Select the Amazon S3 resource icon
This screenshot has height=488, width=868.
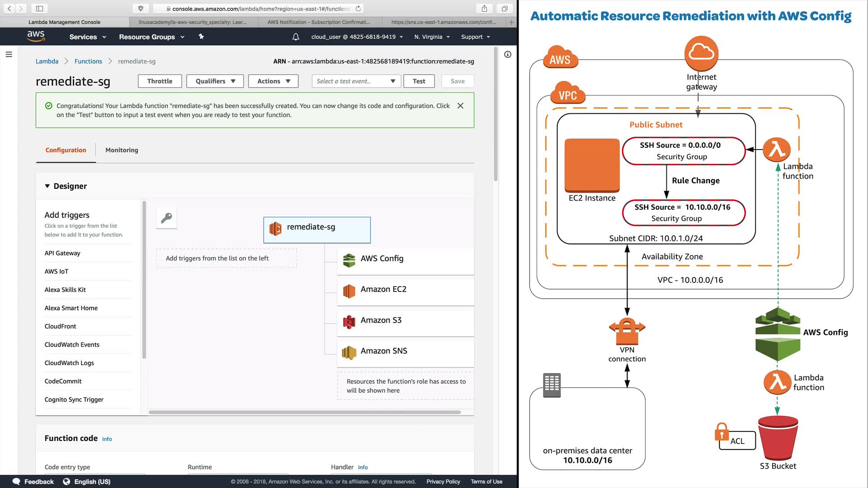click(x=349, y=321)
